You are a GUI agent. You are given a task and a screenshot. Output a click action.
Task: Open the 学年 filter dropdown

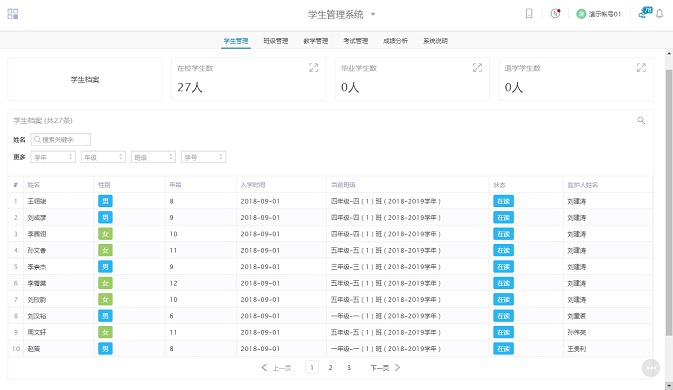53,157
